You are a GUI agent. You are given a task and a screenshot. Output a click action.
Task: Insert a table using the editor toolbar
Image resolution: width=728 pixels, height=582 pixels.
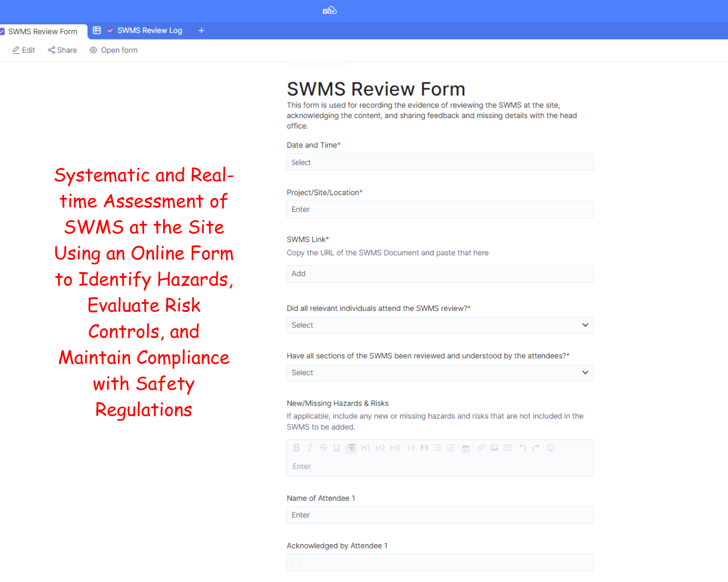(x=465, y=448)
